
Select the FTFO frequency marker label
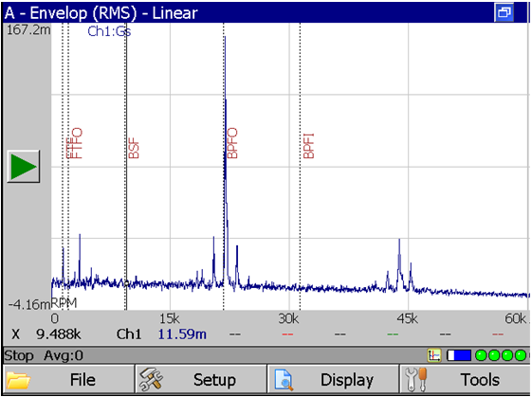[x=74, y=143]
